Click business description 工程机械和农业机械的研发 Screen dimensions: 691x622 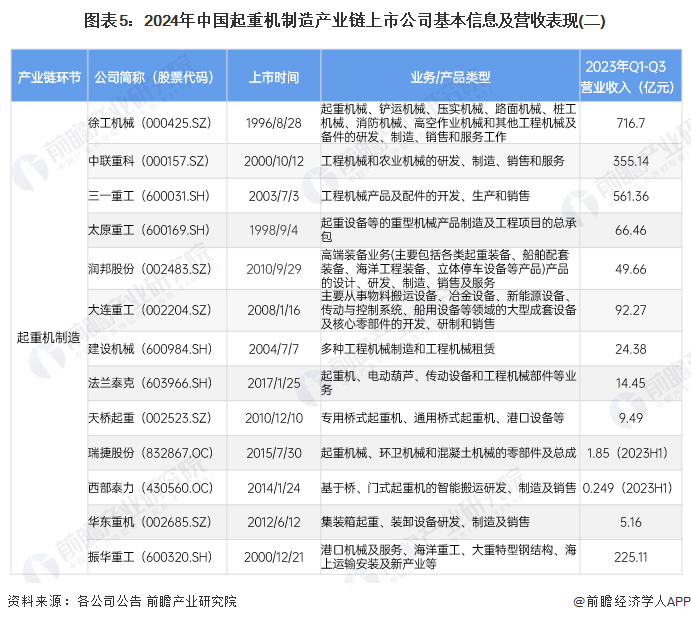tap(442, 161)
